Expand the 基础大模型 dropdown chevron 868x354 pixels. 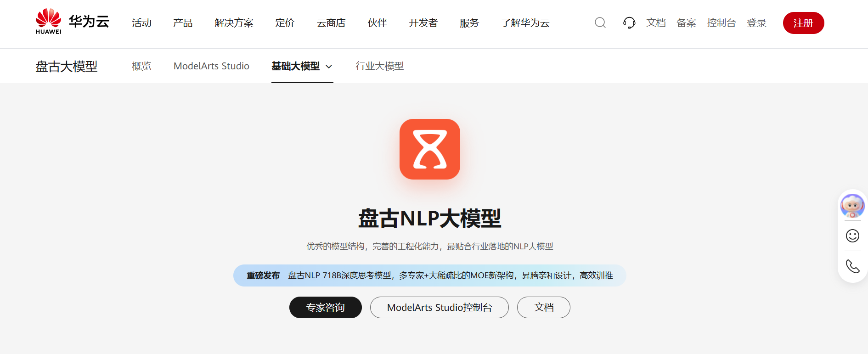click(x=329, y=67)
